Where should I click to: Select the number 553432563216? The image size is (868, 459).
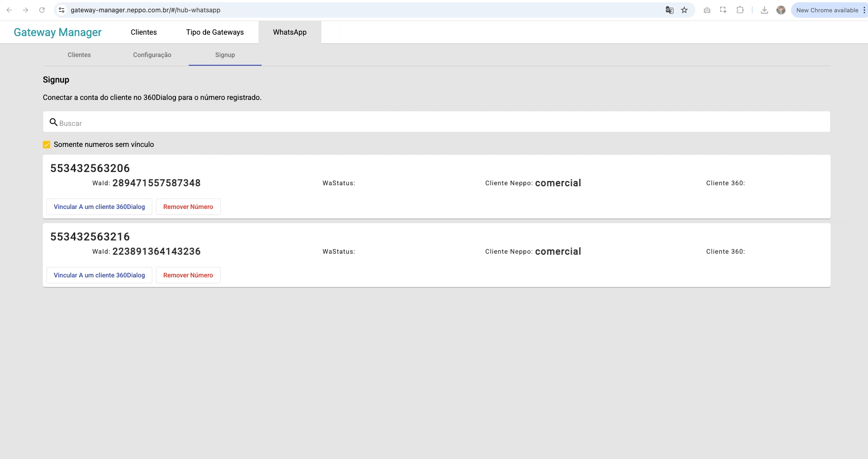90,237
